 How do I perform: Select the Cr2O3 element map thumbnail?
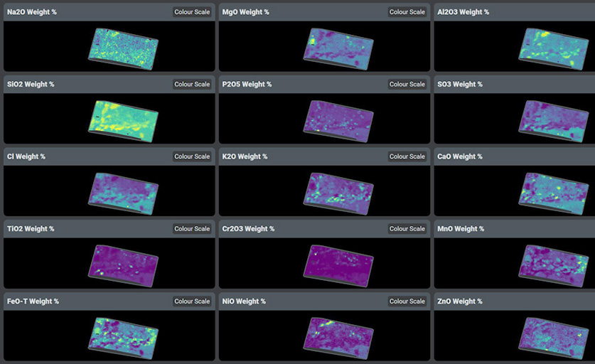(x=338, y=266)
